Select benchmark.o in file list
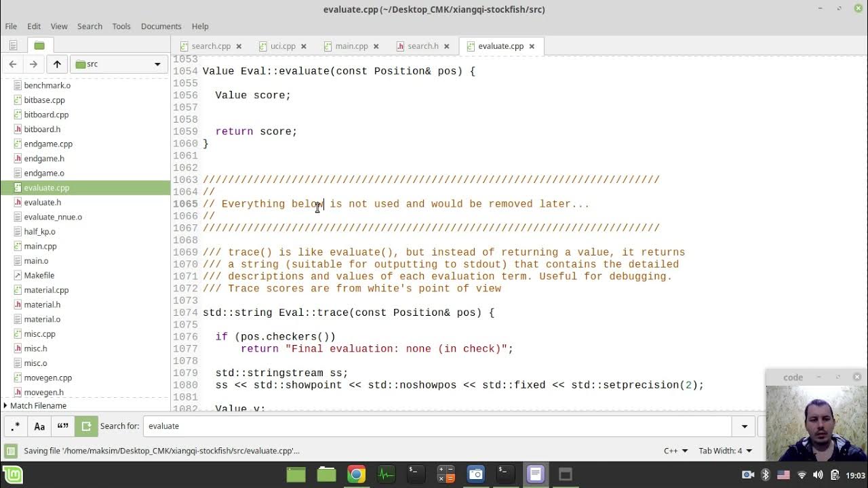868x488 pixels. pos(47,85)
